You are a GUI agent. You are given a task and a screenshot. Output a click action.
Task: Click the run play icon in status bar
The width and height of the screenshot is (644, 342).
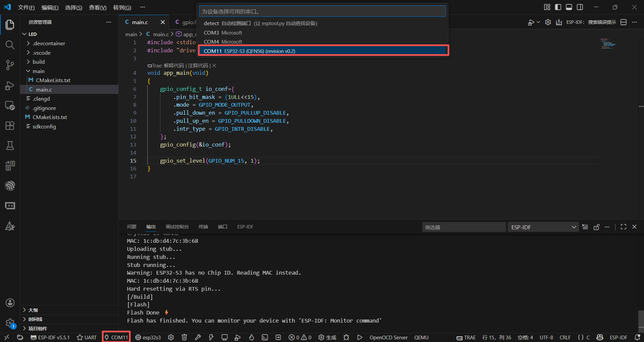(x=360, y=337)
